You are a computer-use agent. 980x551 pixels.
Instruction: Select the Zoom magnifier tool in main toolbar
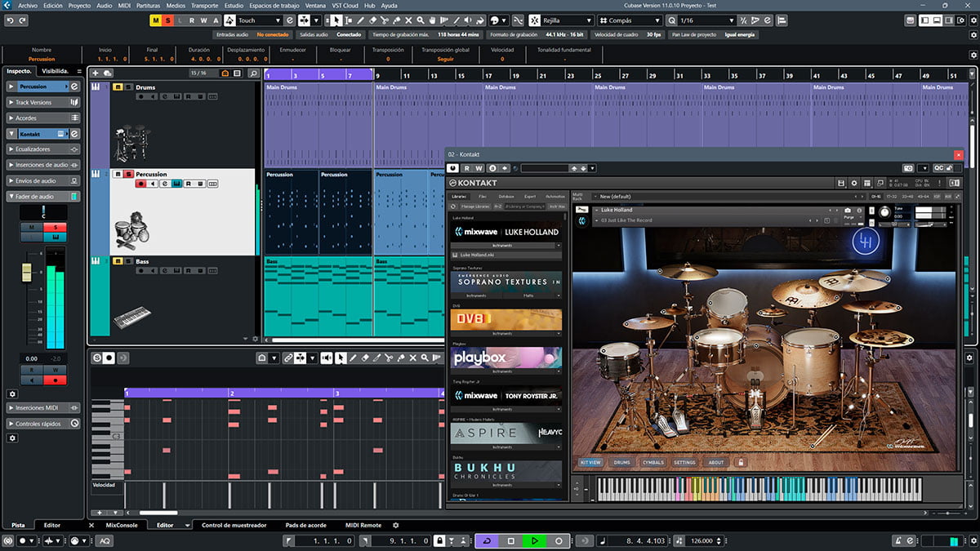[420, 20]
